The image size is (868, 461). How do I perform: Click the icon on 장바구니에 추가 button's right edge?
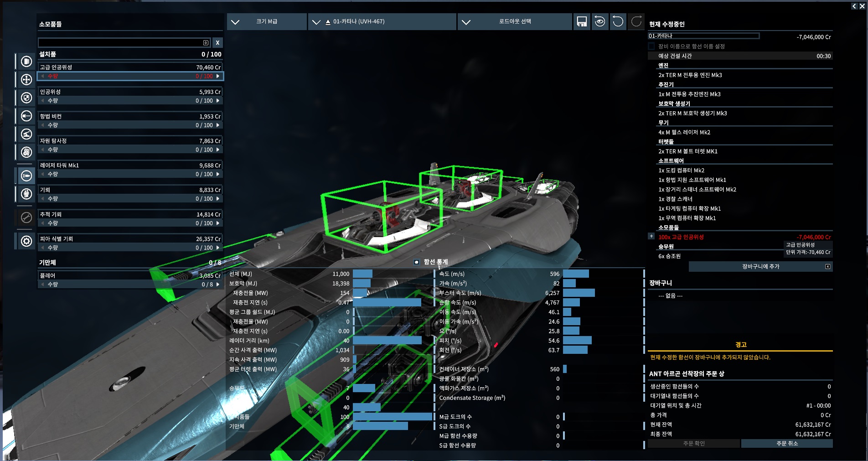(x=828, y=266)
